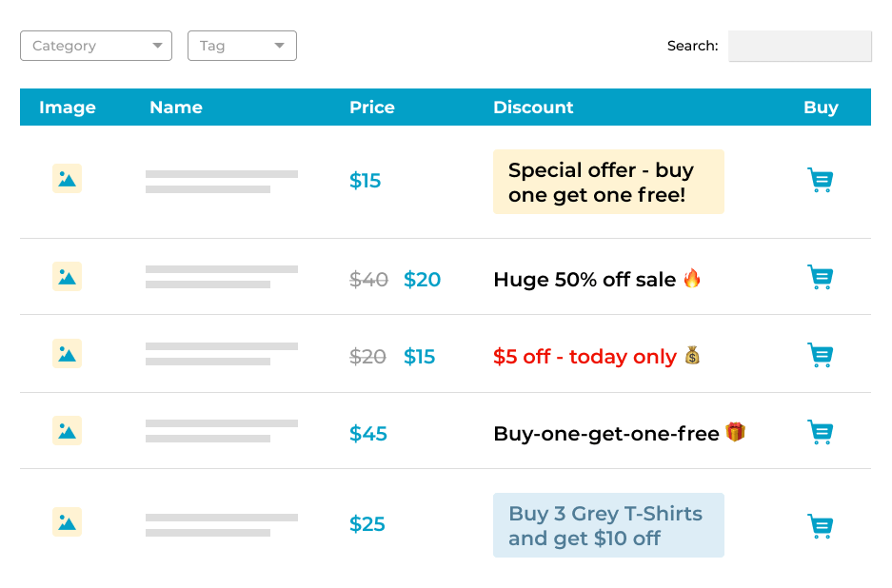Click the image icon on the bottom row

(67, 521)
